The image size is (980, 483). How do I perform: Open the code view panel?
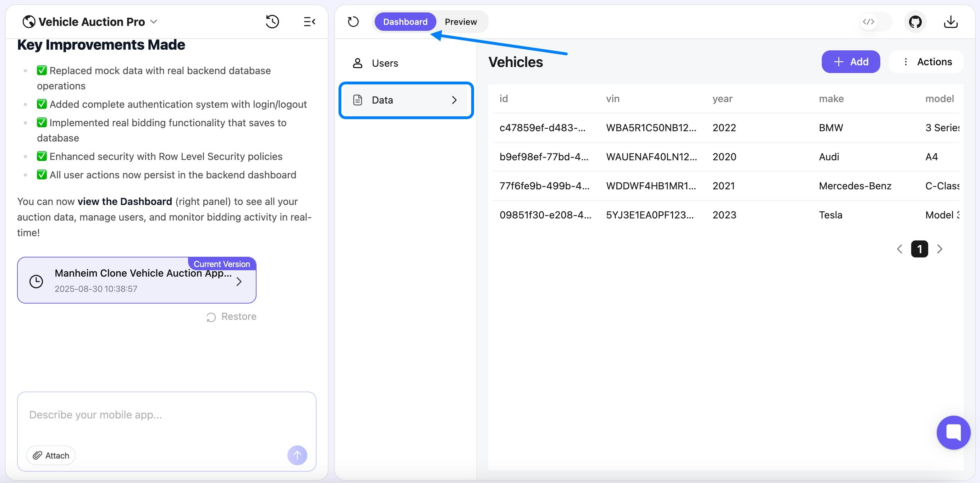coord(869,22)
